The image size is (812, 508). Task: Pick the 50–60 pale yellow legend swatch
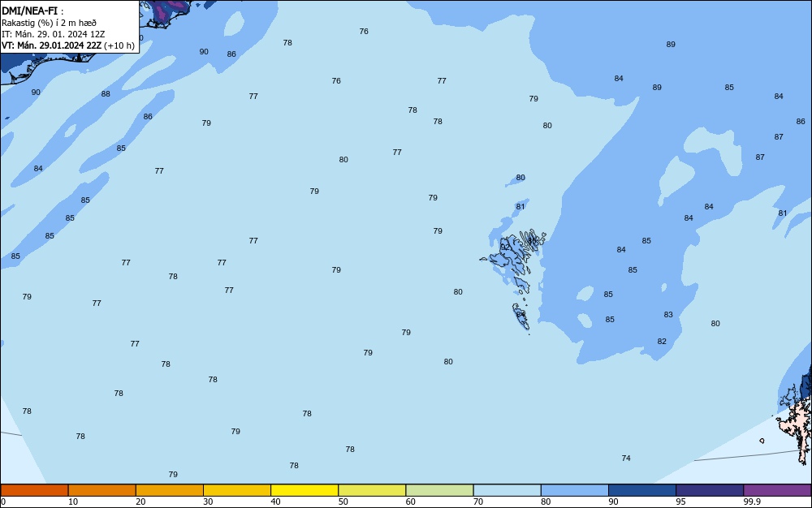coord(372,490)
